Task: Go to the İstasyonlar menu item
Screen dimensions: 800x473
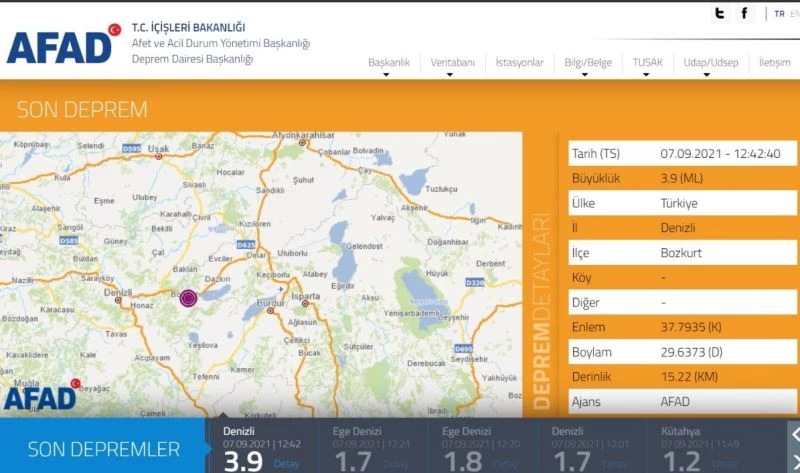Action: coord(519,63)
